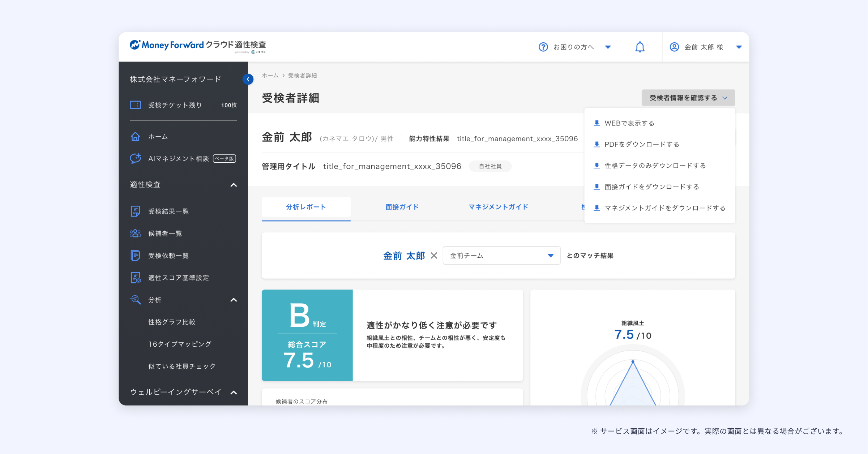Click the user account icon for 金前 太郎 様

(x=674, y=47)
